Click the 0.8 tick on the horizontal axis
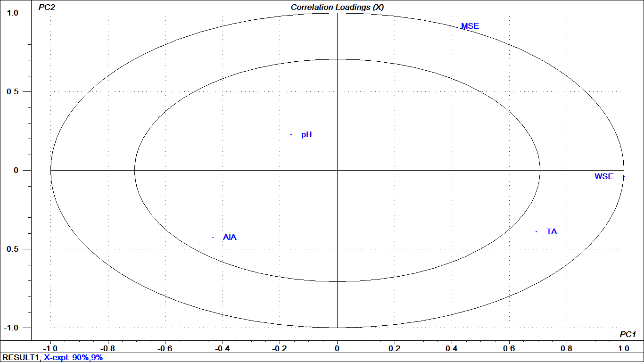Screen dimensions: 644x362 tap(566, 348)
